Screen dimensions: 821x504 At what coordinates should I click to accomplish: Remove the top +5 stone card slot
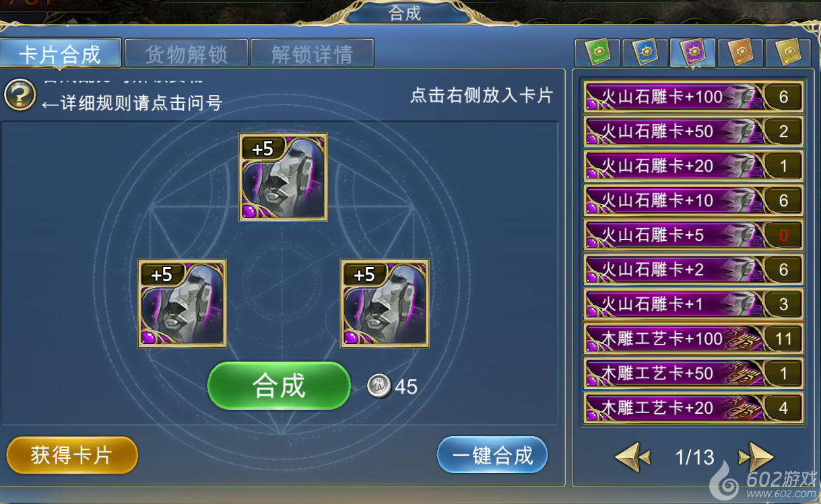pos(283,177)
